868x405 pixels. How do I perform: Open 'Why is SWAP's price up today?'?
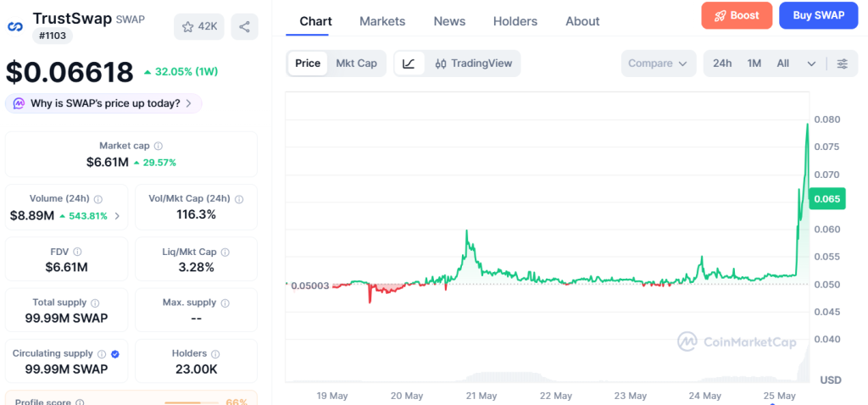103,103
